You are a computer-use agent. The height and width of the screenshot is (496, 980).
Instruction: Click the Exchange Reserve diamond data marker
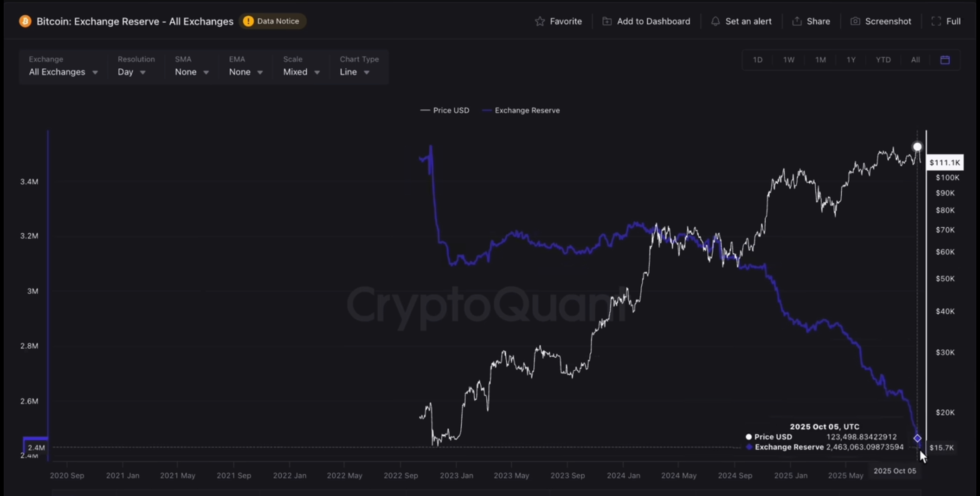[917, 438]
